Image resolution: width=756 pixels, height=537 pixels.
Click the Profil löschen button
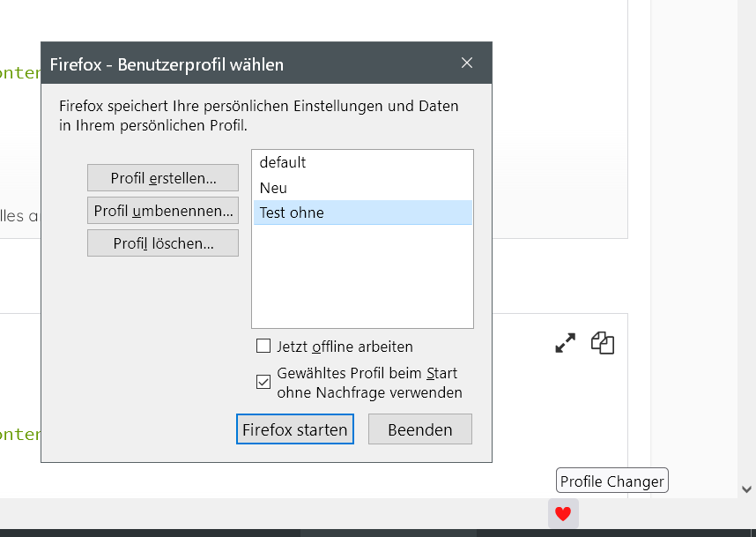(163, 243)
